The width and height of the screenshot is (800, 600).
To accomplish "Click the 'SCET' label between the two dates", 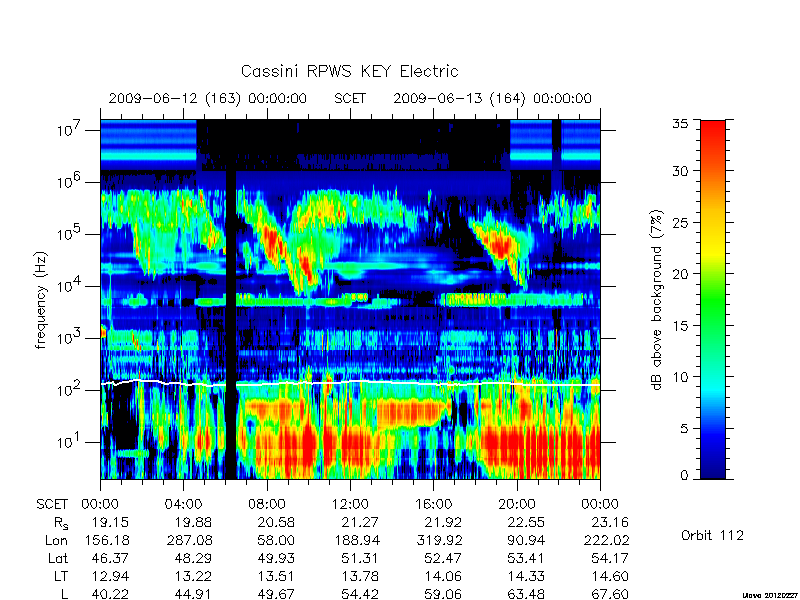I will (x=350, y=98).
